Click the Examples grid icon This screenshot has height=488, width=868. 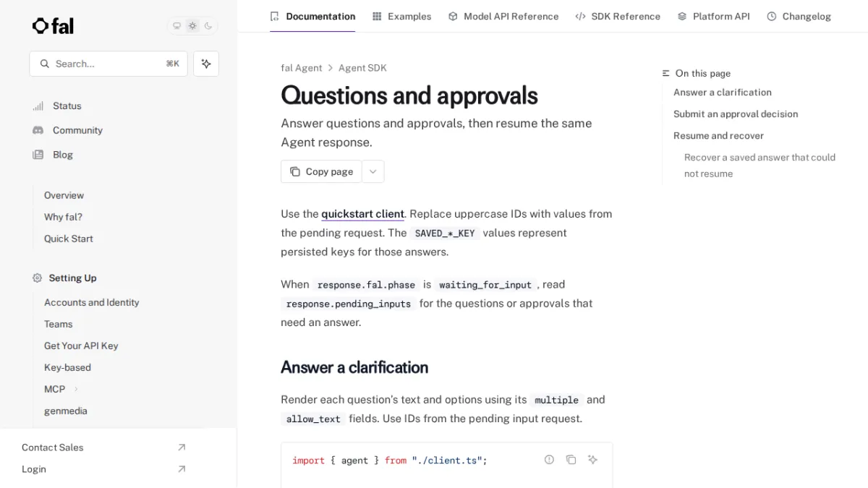pos(377,16)
